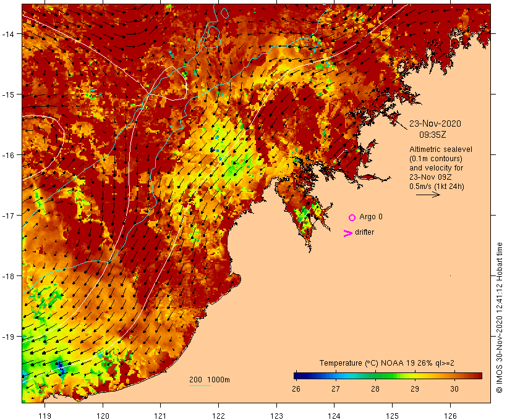Click the cyan 200m contour legend line
The height and width of the screenshot is (420, 507).
200,385
